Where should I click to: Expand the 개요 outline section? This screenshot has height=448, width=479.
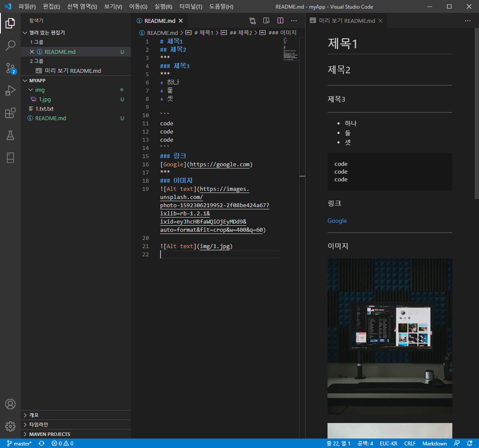coord(76,415)
